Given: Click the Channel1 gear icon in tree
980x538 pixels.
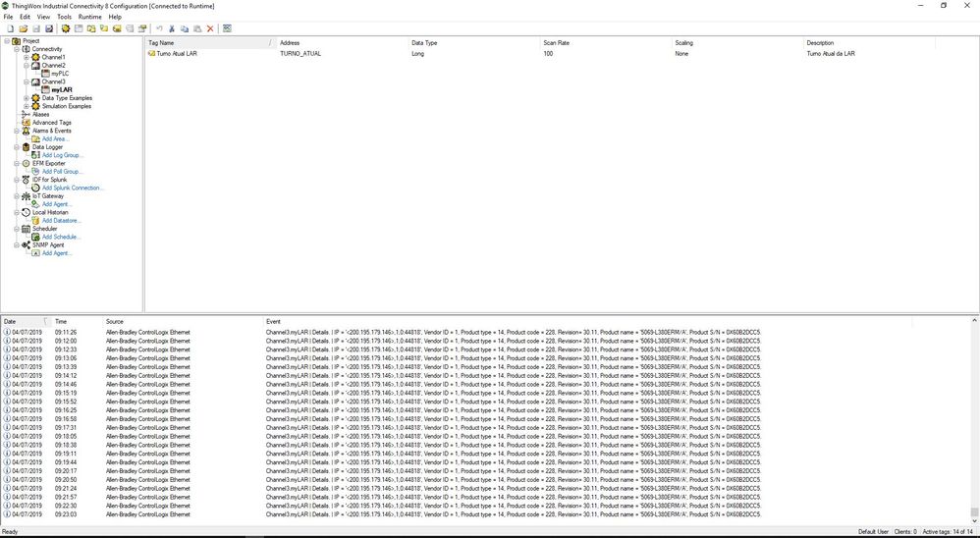Looking at the screenshot, I should pyautogui.click(x=35, y=58).
